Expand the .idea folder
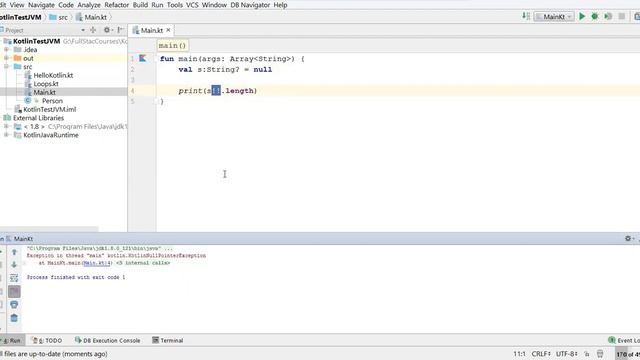Viewport: 640px width, 360px height. (x=6, y=50)
